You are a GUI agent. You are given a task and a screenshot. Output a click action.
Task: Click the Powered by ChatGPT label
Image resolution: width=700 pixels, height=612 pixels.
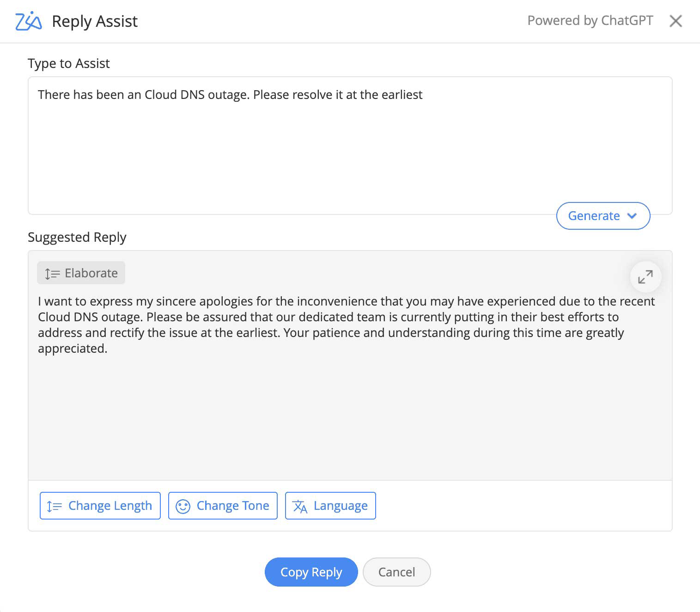pyautogui.click(x=590, y=21)
